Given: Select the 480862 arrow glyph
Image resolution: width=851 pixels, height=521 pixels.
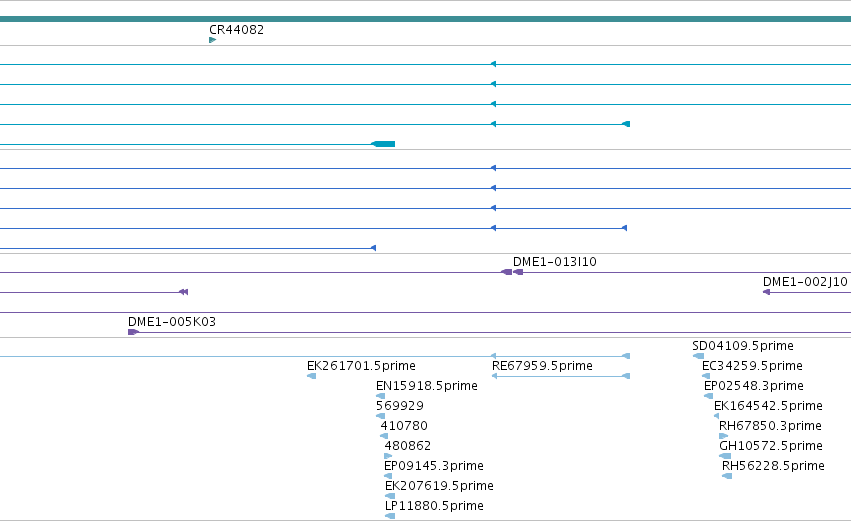Looking at the screenshot, I should pos(388,456).
